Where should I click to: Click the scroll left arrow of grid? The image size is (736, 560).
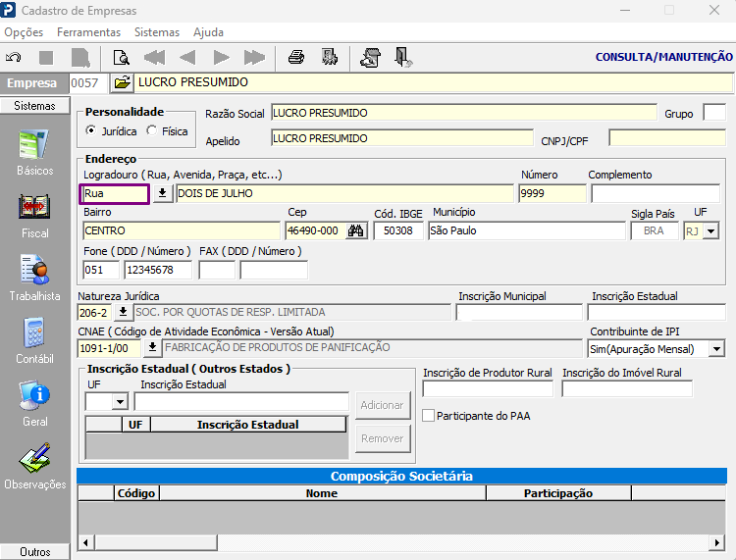tap(85, 542)
